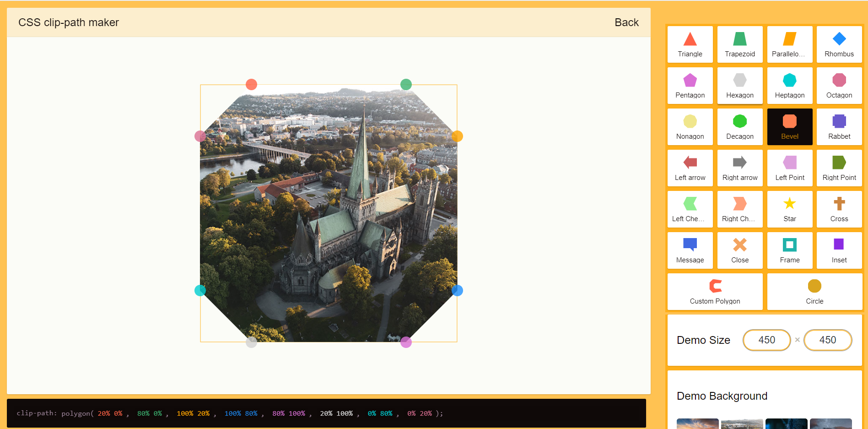Go Back from the clip-path maker
Viewport: 868px width, 429px height.
[x=626, y=22]
